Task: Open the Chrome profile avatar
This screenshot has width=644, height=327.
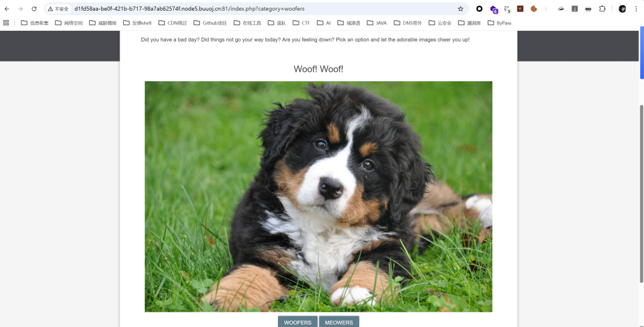Action: point(622,9)
